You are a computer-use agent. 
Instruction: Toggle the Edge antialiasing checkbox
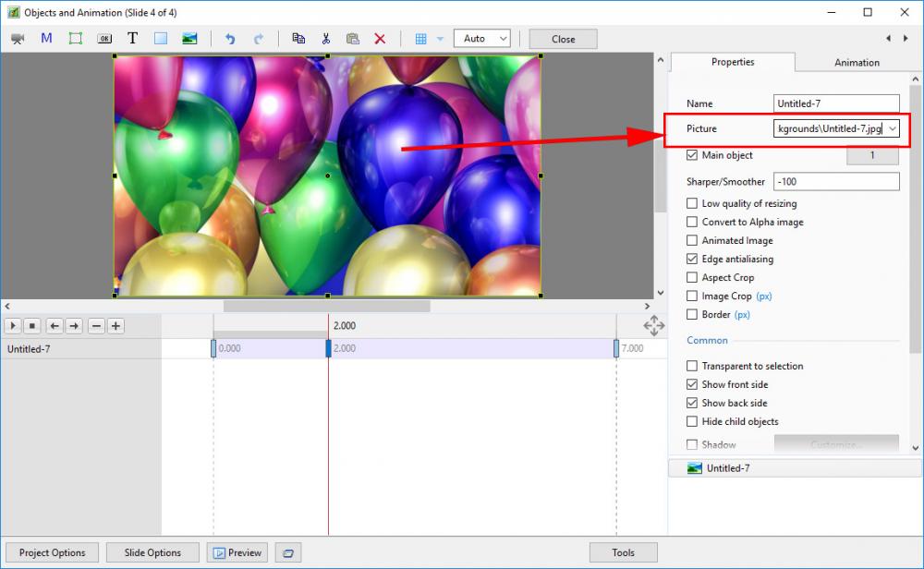[x=692, y=259]
